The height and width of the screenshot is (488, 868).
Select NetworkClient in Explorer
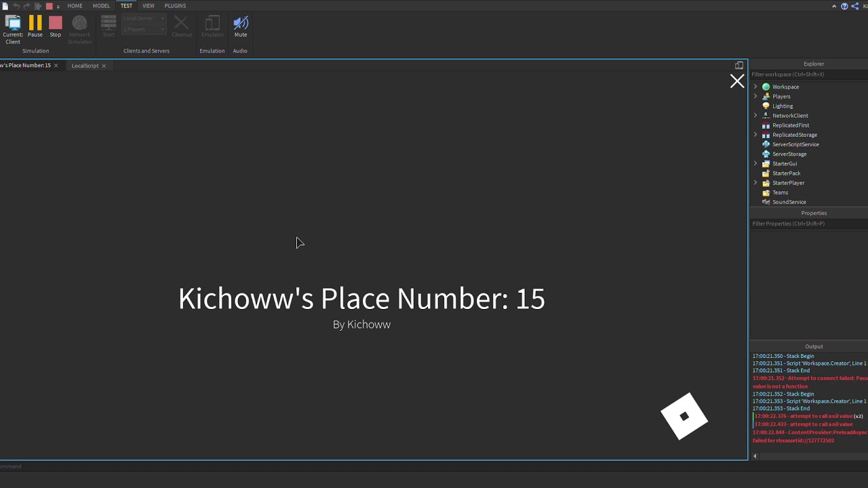[790, 115]
